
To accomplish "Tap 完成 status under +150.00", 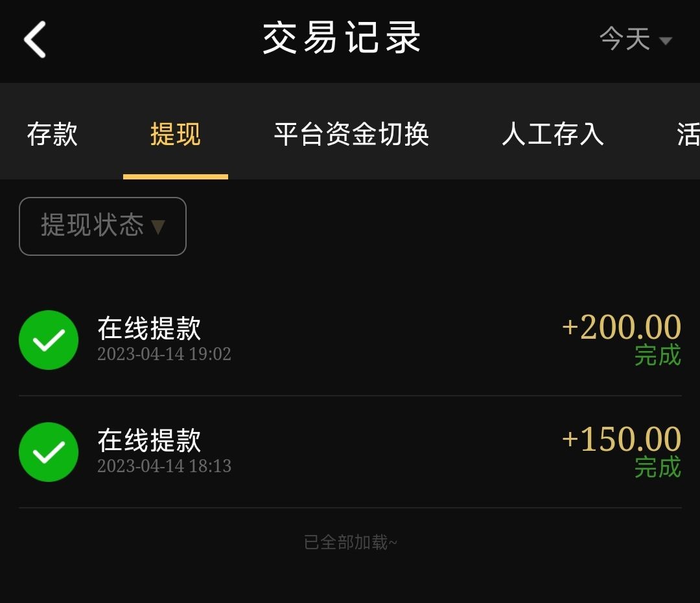I will [x=657, y=468].
